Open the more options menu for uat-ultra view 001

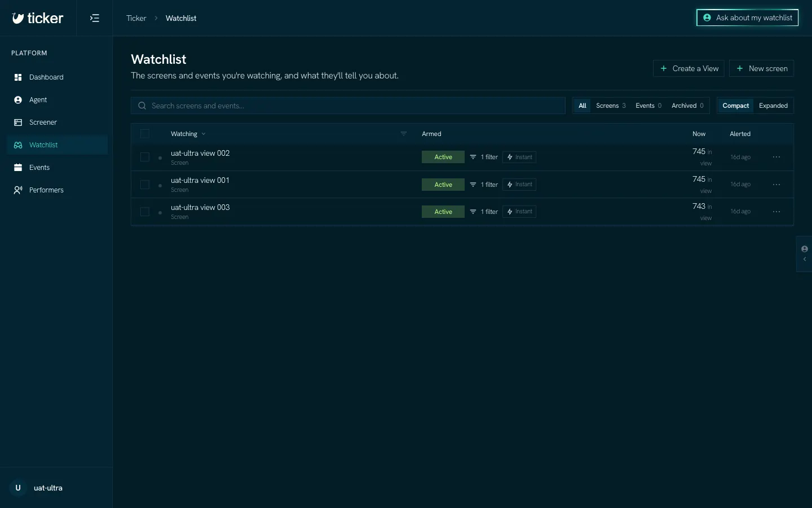776,185
